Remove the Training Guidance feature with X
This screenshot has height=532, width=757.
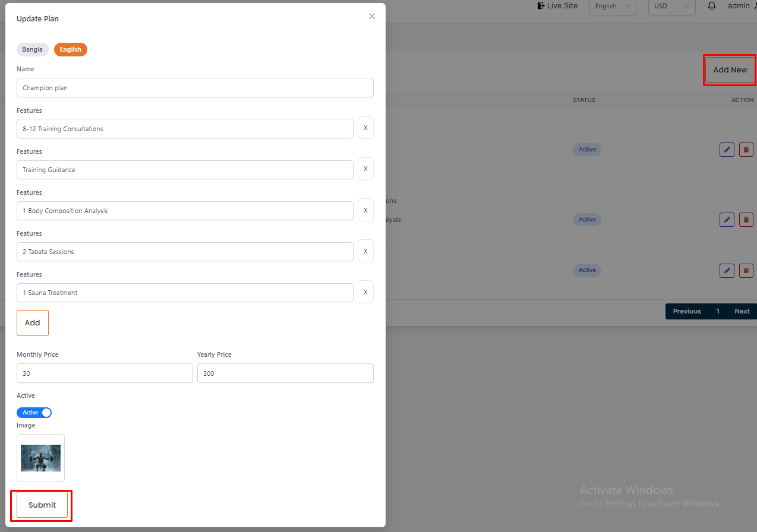[365, 169]
